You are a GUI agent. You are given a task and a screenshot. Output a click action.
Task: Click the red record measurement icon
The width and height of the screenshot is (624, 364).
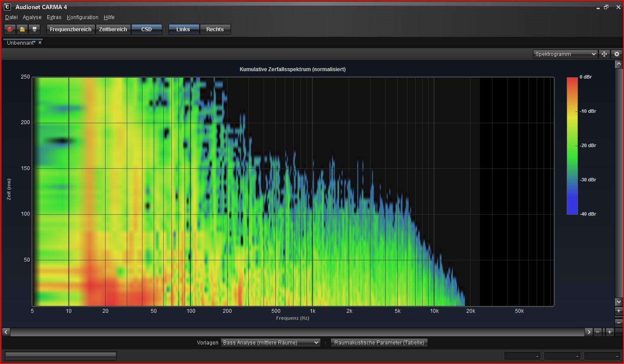[x=10, y=30]
